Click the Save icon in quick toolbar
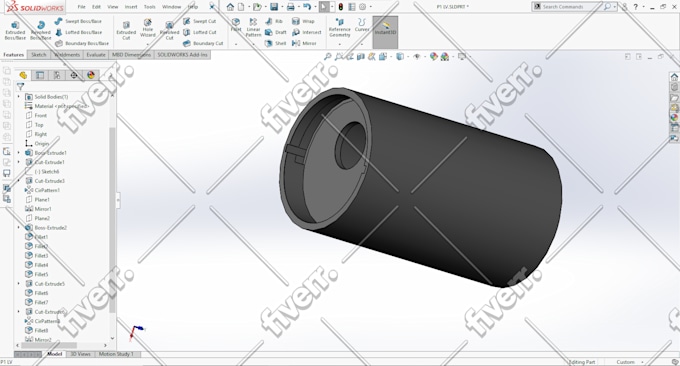 pos(274,7)
